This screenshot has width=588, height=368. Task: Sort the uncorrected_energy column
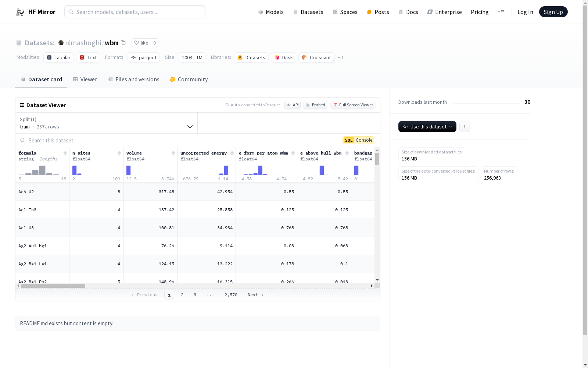click(x=232, y=153)
